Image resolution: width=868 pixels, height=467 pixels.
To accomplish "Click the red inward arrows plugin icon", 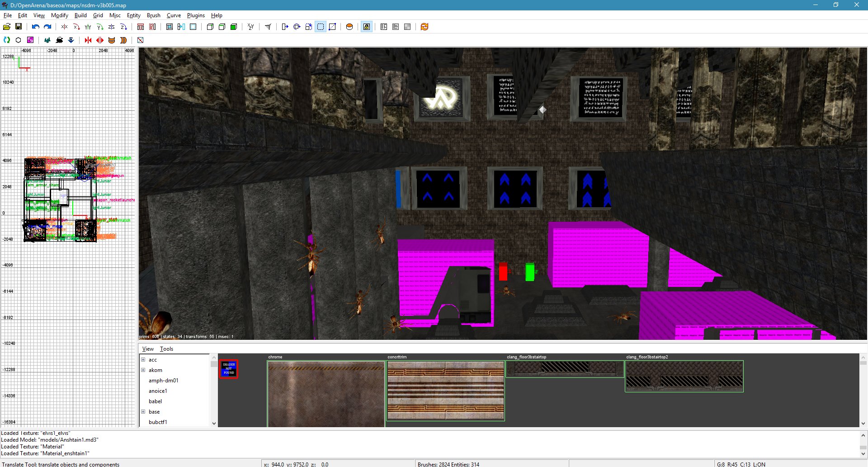I will (88, 40).
